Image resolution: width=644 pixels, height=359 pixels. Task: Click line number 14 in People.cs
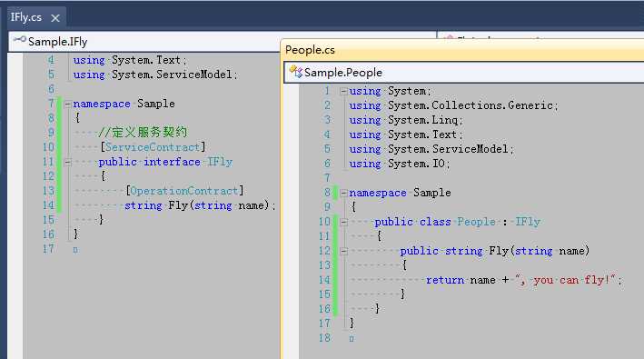(324, 280)
